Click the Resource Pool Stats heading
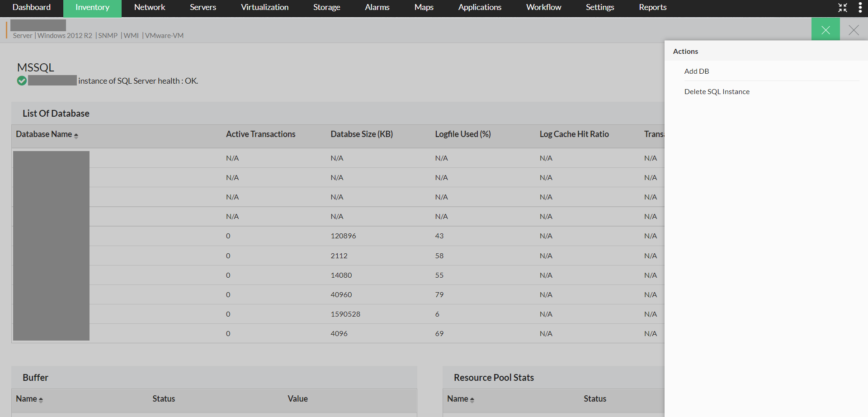 (494, 377)
